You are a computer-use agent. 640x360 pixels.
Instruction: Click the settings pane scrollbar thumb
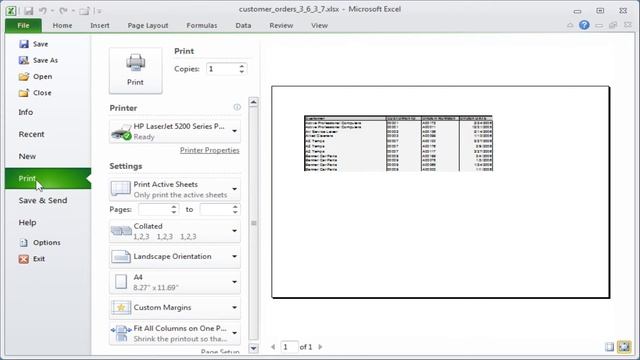253,223
